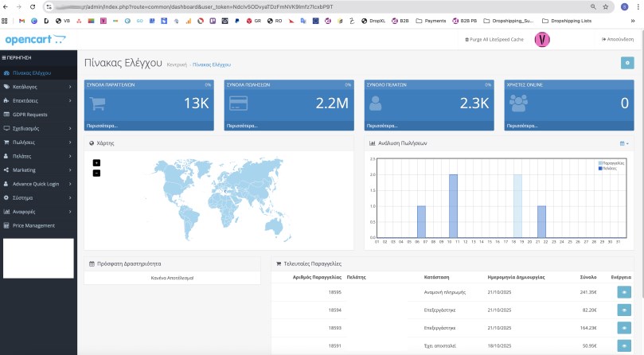Zoom in on the world map

click(96, 162)
